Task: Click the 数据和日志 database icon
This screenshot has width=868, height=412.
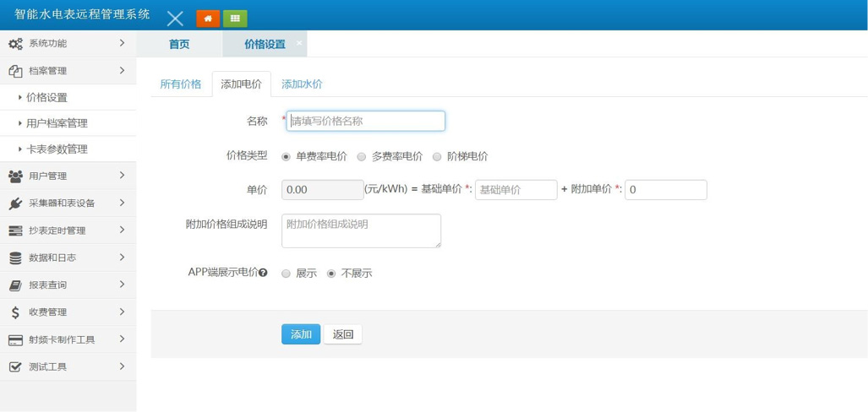Action: (15, 258)
